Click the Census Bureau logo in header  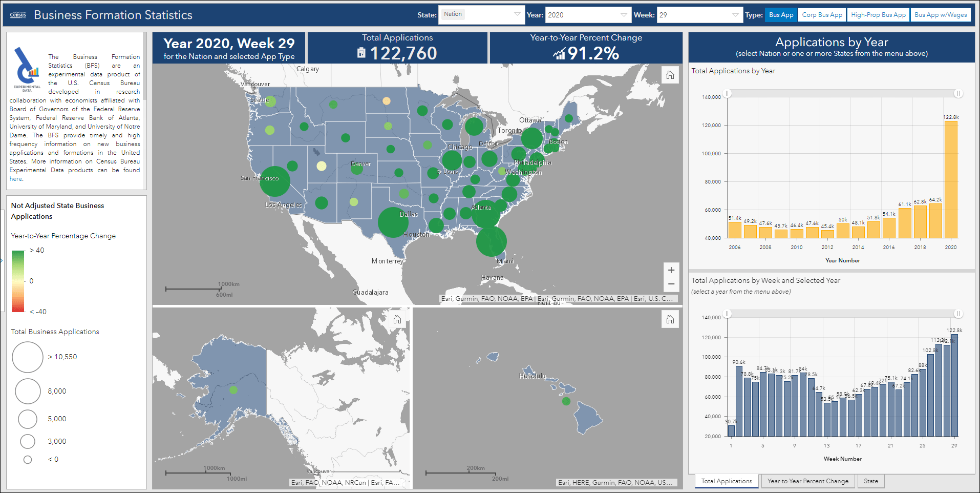click(x=17, y=14)
